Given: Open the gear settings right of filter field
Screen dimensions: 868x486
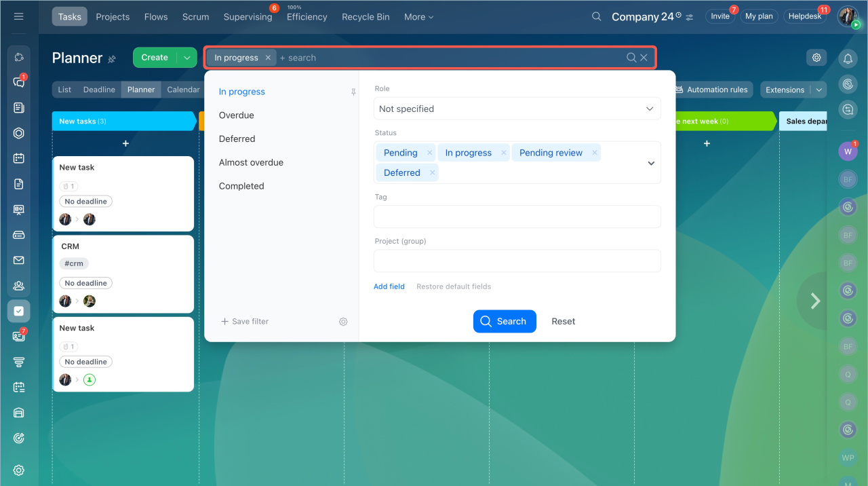Looking at the screenshot, I should (x=816, y=58).
